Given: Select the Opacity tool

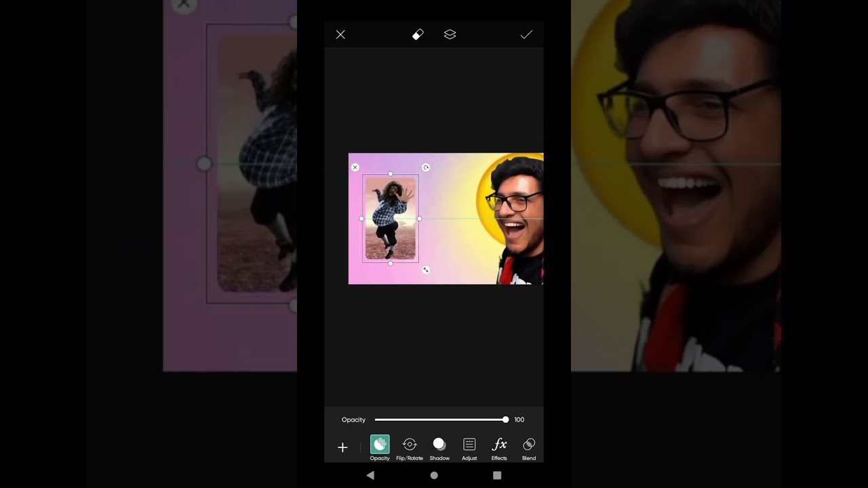Looking at the screenshot, I should pyautogui.click(x=380, y=448).
